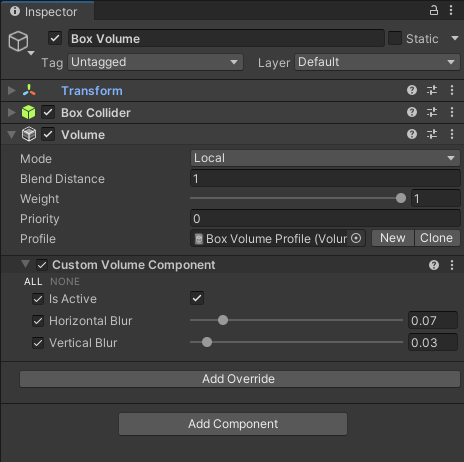The width and height of the screenshot is (464, 462).
Task: Toggle the Horizontal Blur override checkbox
Action: (x=38, y=321)
